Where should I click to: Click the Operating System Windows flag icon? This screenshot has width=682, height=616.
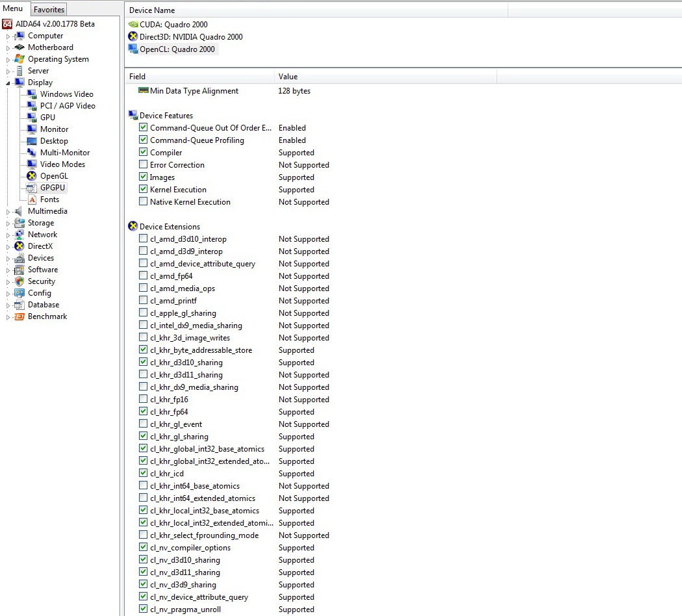(19, 59)
